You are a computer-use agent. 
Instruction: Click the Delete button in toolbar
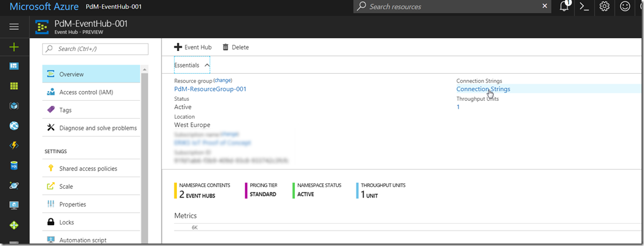(x=235, y=47)
